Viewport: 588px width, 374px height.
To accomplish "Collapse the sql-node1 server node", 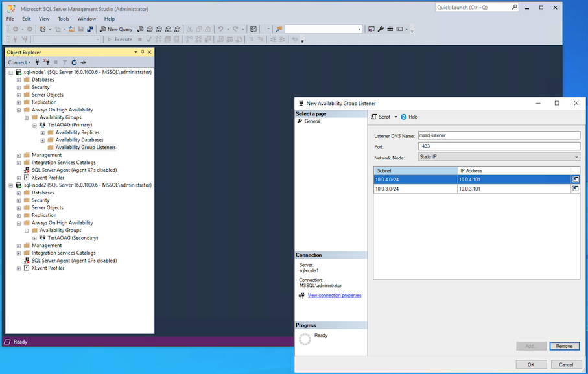I will coord(11,73).
